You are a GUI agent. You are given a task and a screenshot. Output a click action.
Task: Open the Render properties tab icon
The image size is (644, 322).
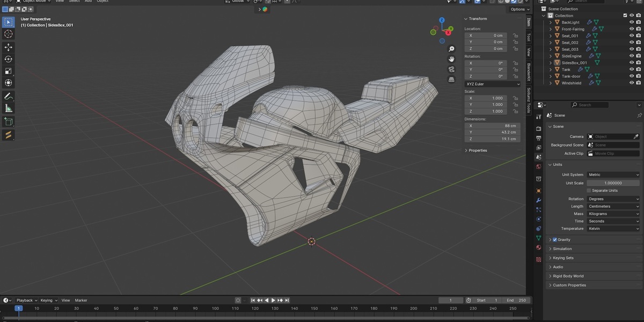[x=539, y=129]
